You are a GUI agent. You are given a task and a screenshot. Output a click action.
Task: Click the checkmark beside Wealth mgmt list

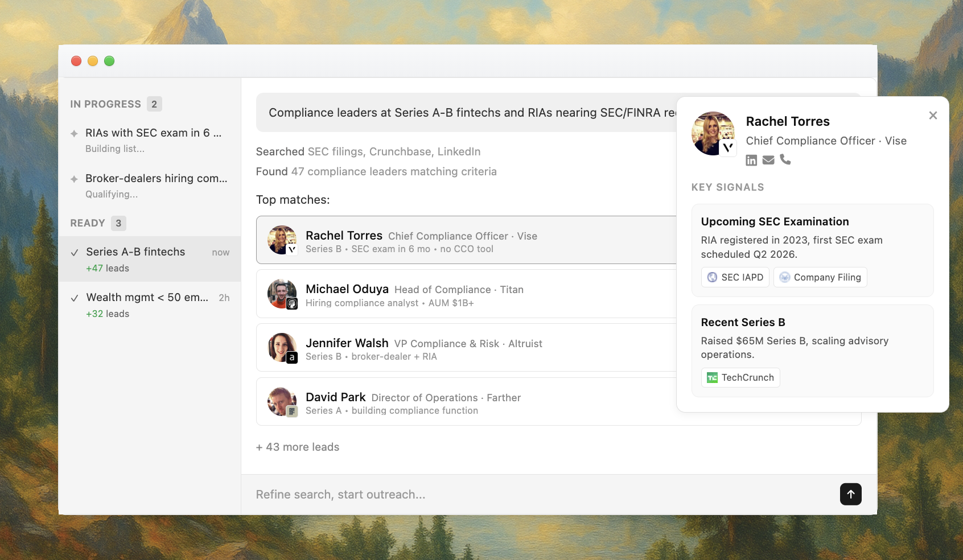click(x=75, y=298)
